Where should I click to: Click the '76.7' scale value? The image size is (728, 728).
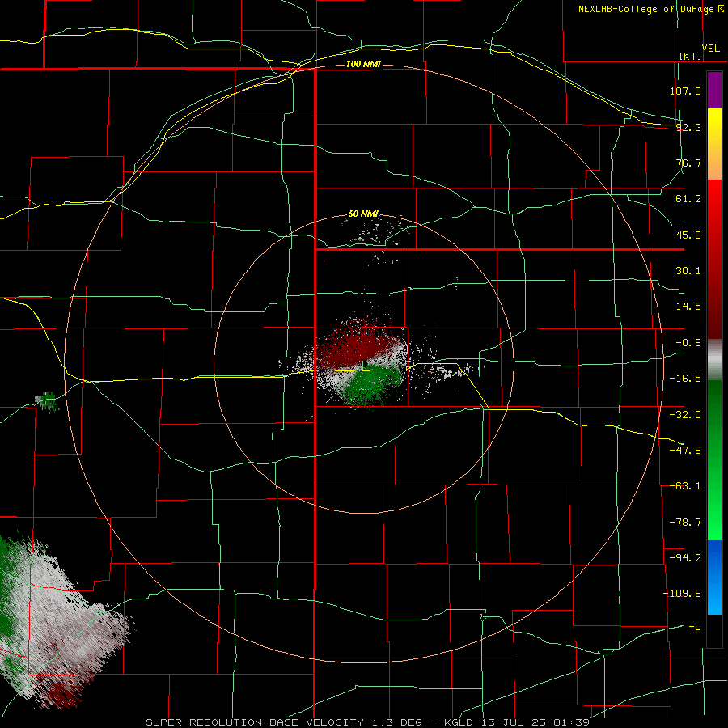(x=688, y=163)
